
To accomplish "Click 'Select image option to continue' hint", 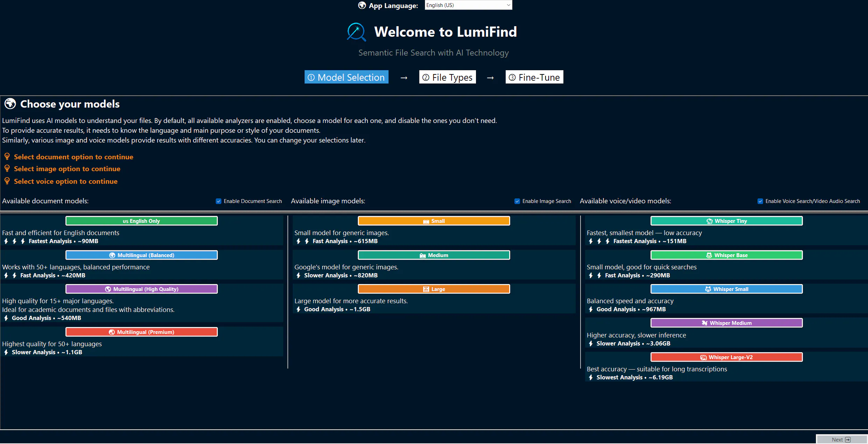I will 67,169.
